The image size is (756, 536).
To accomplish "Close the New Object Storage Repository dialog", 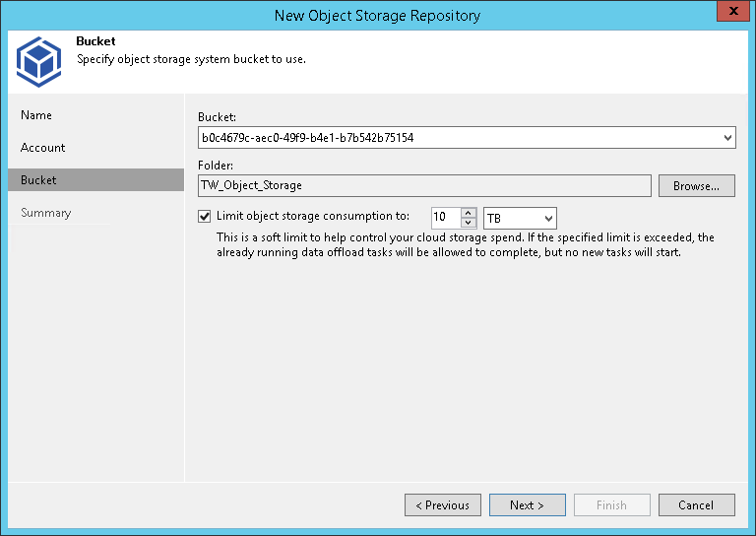I will point(729,13).
